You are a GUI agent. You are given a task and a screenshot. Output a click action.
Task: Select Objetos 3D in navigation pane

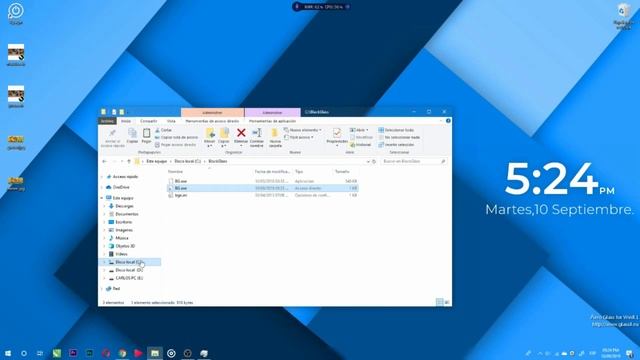(x=125, y=246)
